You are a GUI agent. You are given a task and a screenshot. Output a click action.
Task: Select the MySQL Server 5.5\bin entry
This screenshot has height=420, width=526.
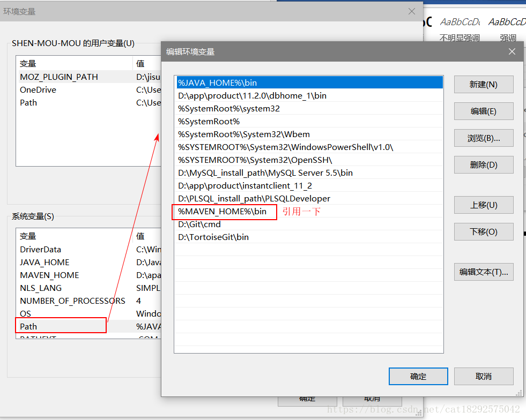(x=309, y=172)
